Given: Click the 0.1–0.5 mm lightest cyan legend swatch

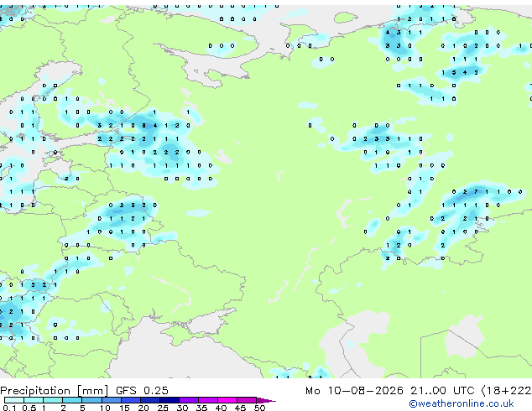Looking at the screenshot, I should click(14, 400).
